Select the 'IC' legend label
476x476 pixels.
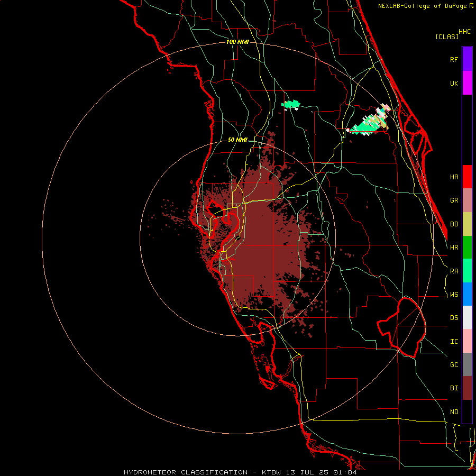point(454,342)
